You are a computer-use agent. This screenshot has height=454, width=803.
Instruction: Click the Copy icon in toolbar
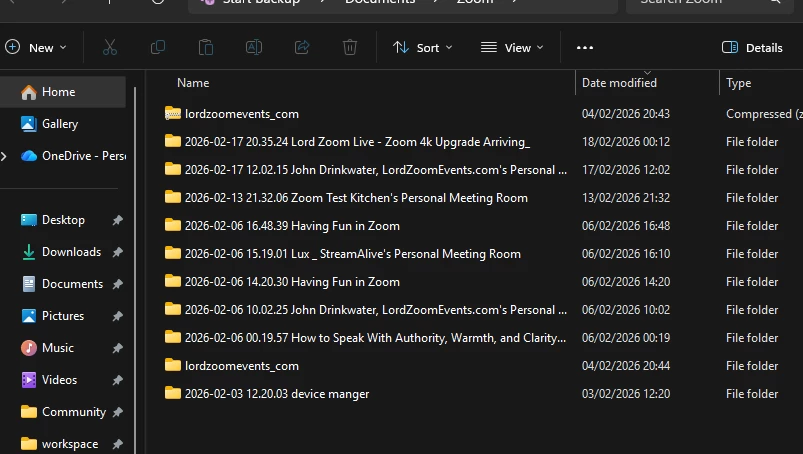pos(158,48)
